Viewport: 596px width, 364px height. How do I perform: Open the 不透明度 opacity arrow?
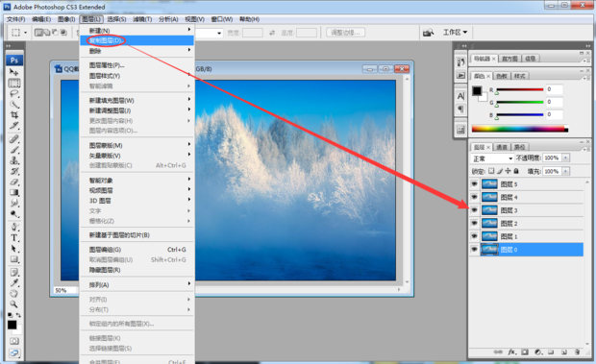click(566, 158)
